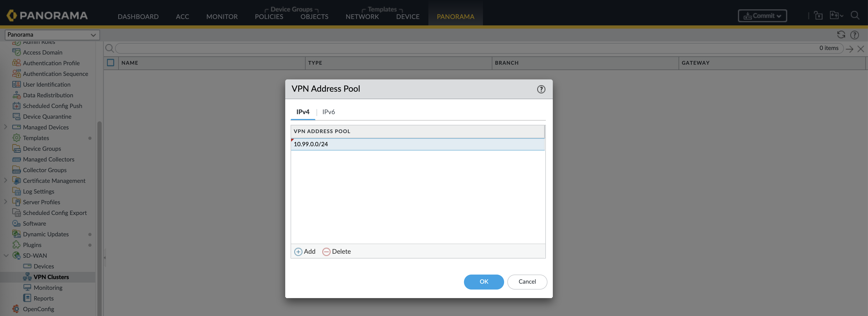Open SD-WAN Monitoring in the sidebar

tap(48, 288)
